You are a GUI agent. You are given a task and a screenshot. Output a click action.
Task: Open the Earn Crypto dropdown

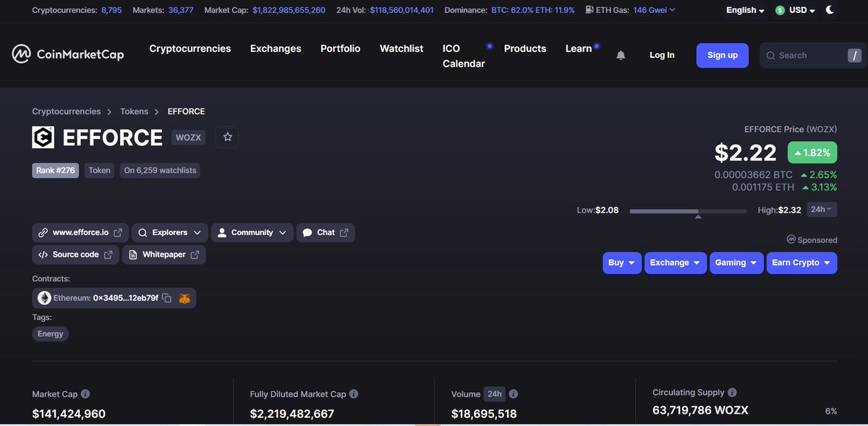pyautogui.click(x=801, y=263)
